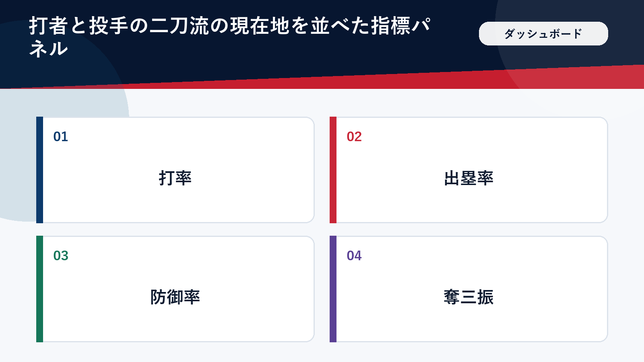Click the green accent bar on 防御率 card
Image resolution: width=644 pixels, height=362 pixels.
pyautogui.click(x=39, y=289)
